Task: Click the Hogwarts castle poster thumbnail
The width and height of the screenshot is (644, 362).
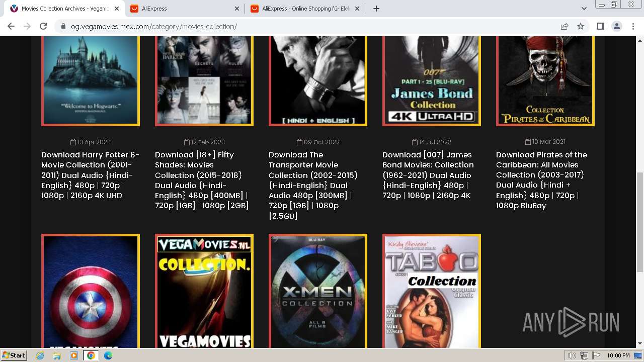Action: pyautogui.click(x=91, y=80)
